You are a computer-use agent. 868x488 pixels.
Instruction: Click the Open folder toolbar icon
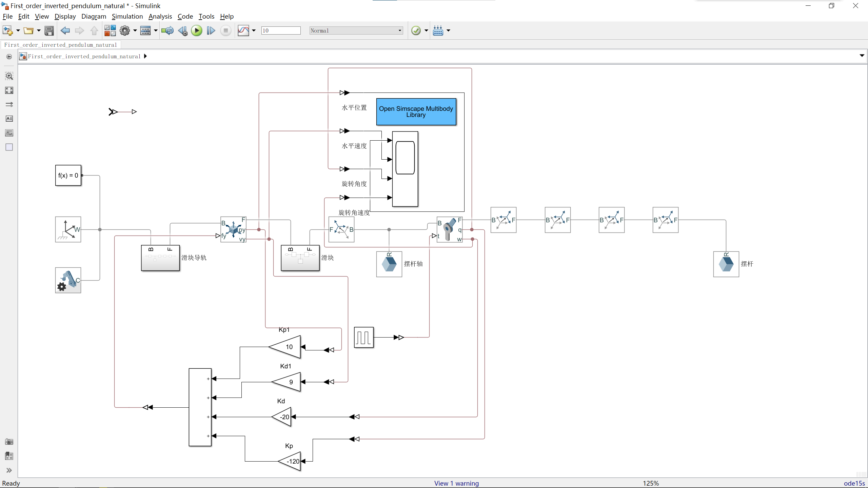(x=28, y=30)
